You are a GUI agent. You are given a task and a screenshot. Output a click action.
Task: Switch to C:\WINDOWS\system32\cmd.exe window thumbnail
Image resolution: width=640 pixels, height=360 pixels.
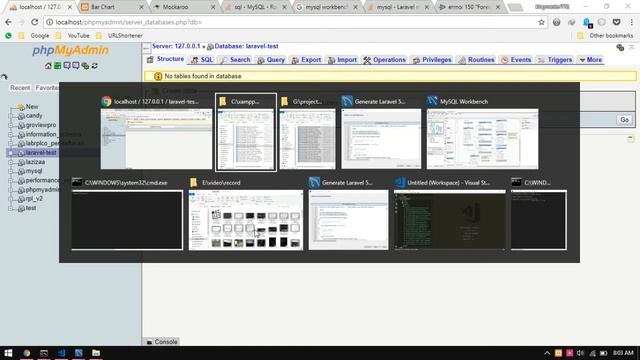[x=127, y=220]
